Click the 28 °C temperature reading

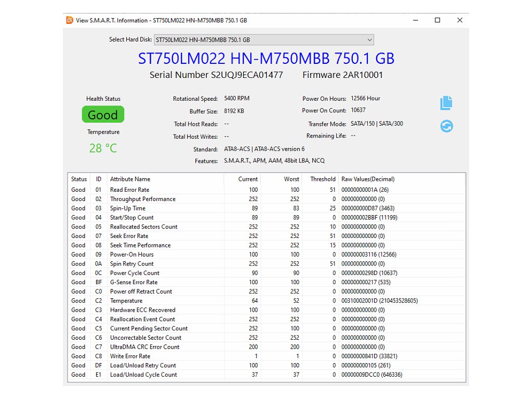(103, 148)
